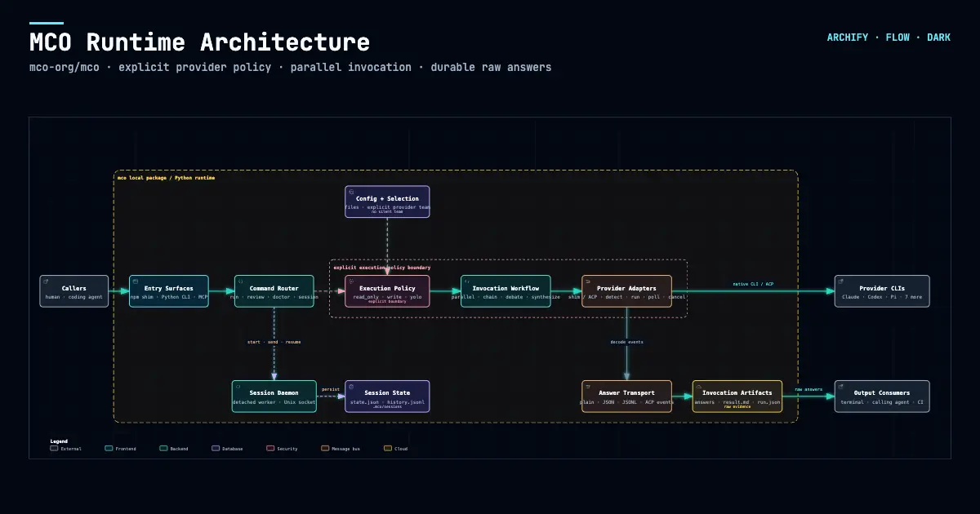The image size is (980, 514).
Task: Click the 'raw answers' edge label
Action: [x=808, y=389]
